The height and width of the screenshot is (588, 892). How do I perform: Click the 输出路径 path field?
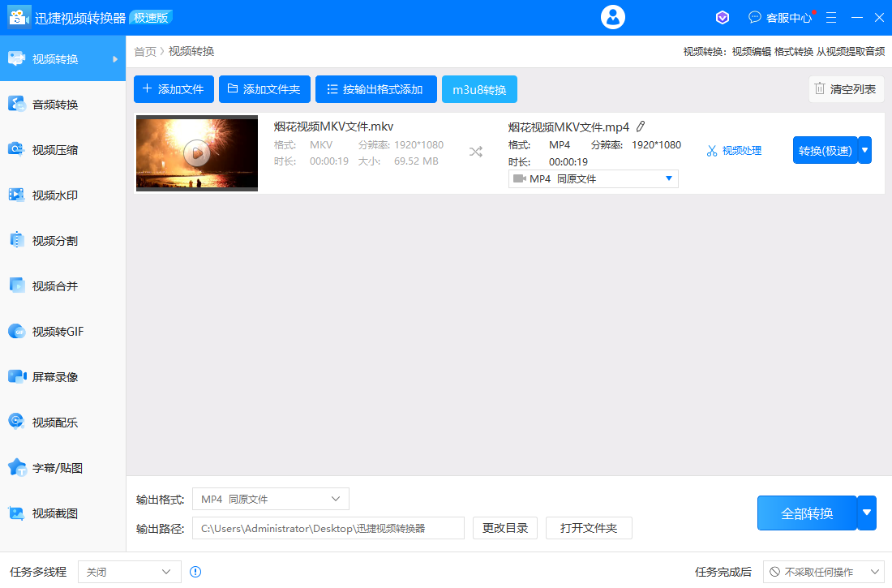tap(328, 528)
